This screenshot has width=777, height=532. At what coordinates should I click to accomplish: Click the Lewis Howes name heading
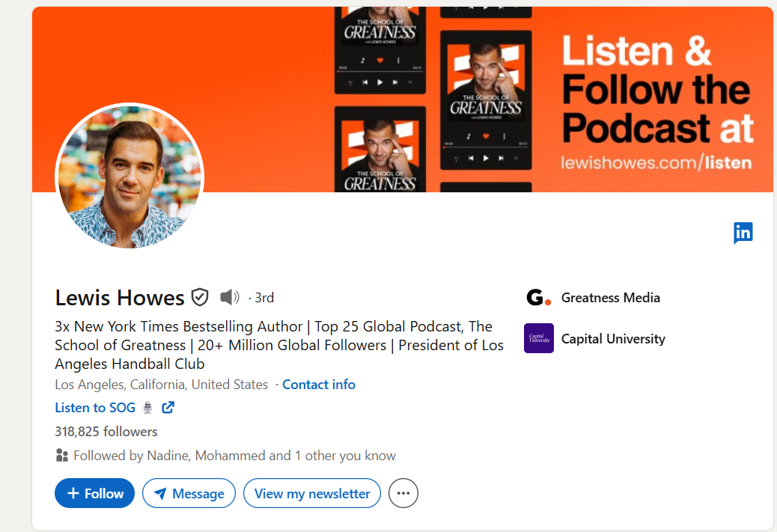pos(120,298)
